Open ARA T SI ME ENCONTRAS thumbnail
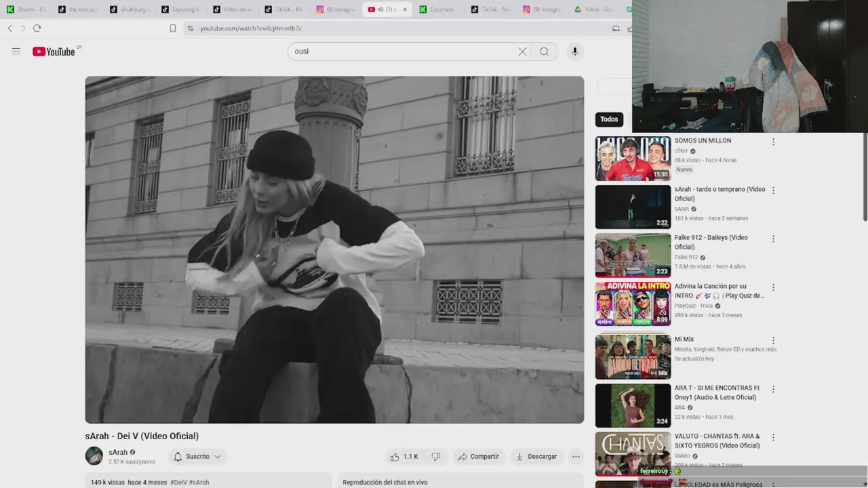The height and width of the screenshot is (488, 868). (x=633, y=405)
